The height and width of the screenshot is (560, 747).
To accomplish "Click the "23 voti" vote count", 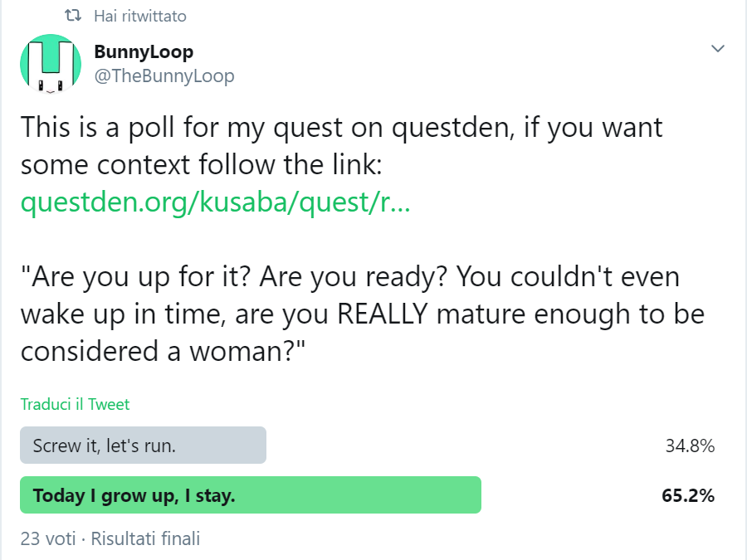I will click(48, 538).
